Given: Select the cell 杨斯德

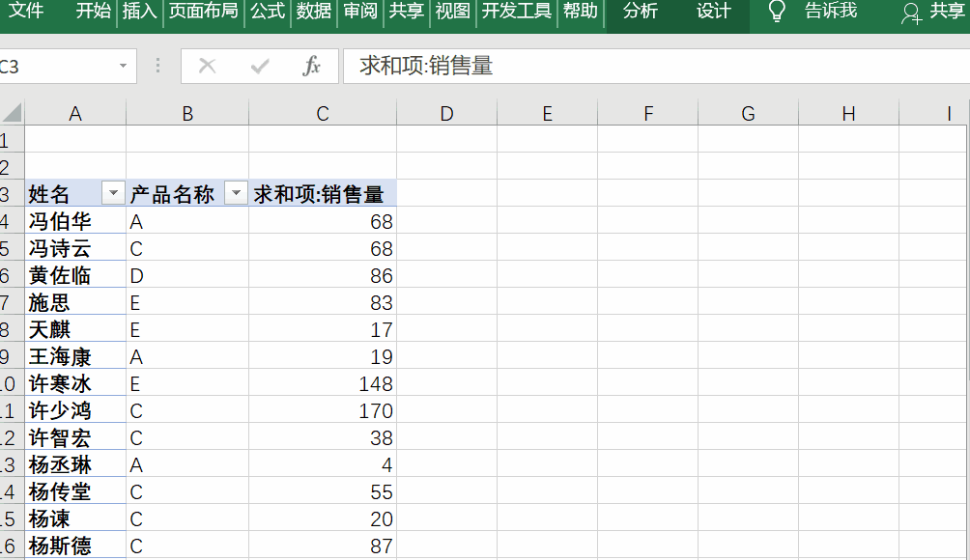Looking at the screenshot, I should pos(74,546).
